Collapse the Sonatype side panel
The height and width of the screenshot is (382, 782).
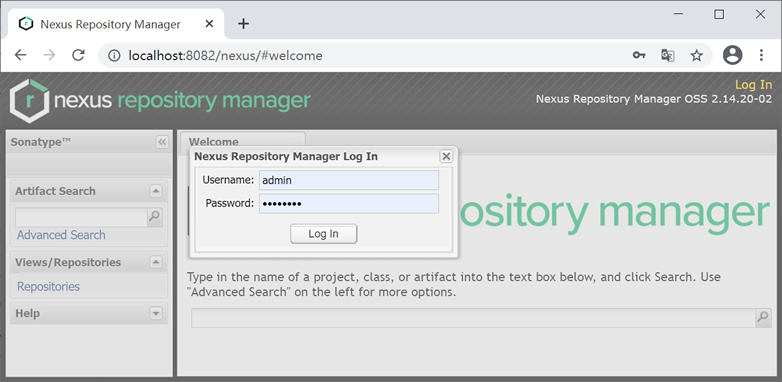(x=162, y=142)
